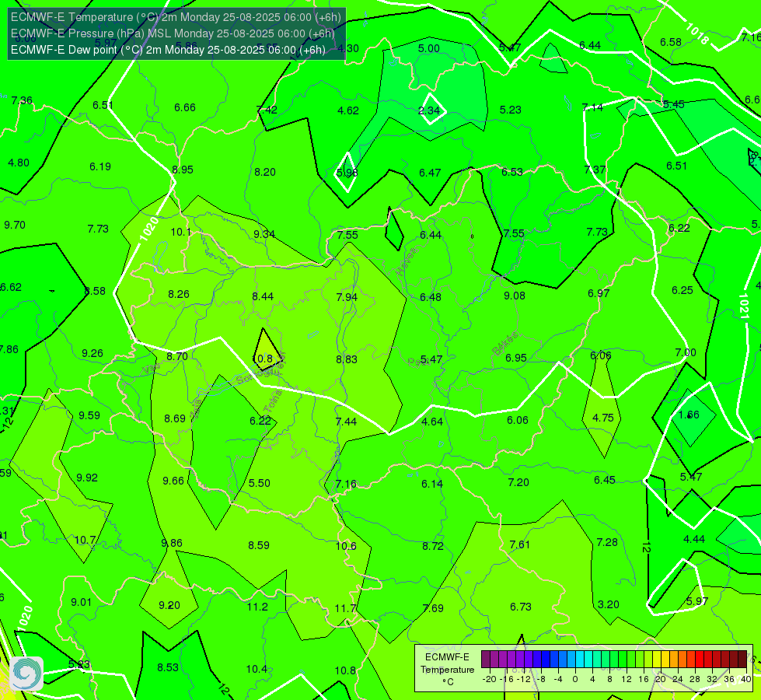Click the 8.59 dew point value

coord(259,545)
